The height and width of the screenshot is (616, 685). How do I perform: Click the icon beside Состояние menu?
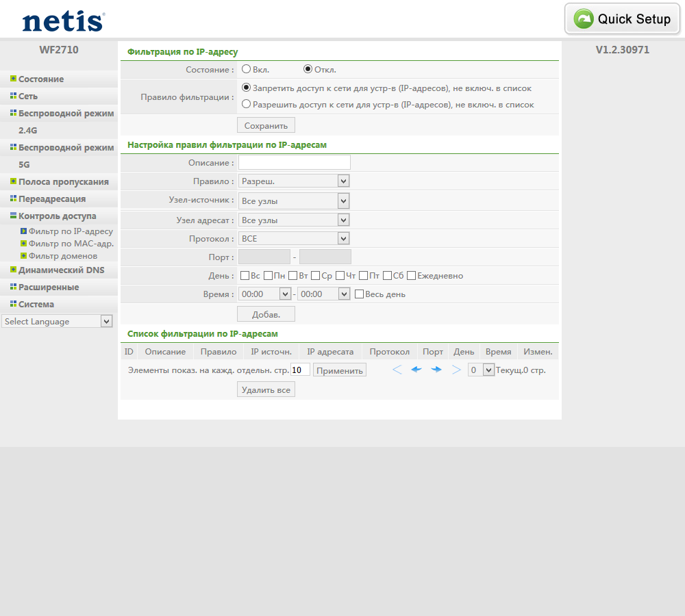[14, 79]
